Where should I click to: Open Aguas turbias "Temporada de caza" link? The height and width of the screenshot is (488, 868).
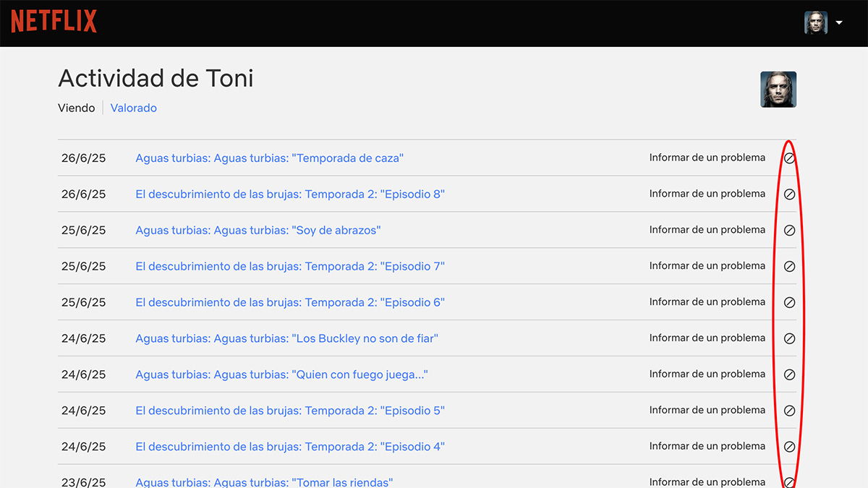click(x=269, y=158)
